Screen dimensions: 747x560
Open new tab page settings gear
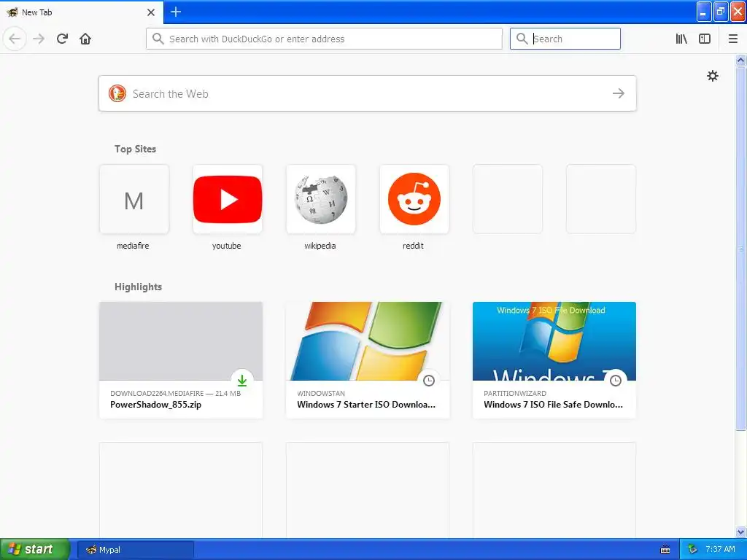712,76
